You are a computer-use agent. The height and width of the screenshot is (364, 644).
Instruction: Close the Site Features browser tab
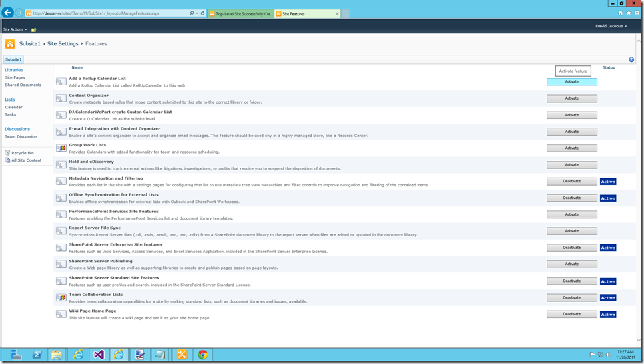tap(338, 14)
